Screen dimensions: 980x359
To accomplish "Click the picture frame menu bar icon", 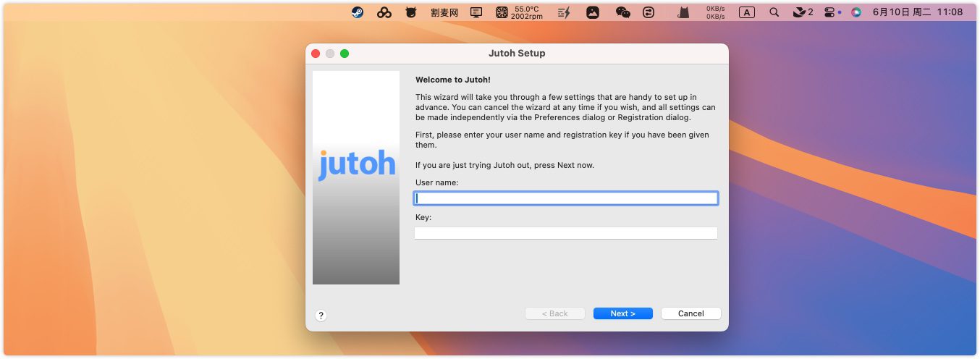I will point(593,12).
